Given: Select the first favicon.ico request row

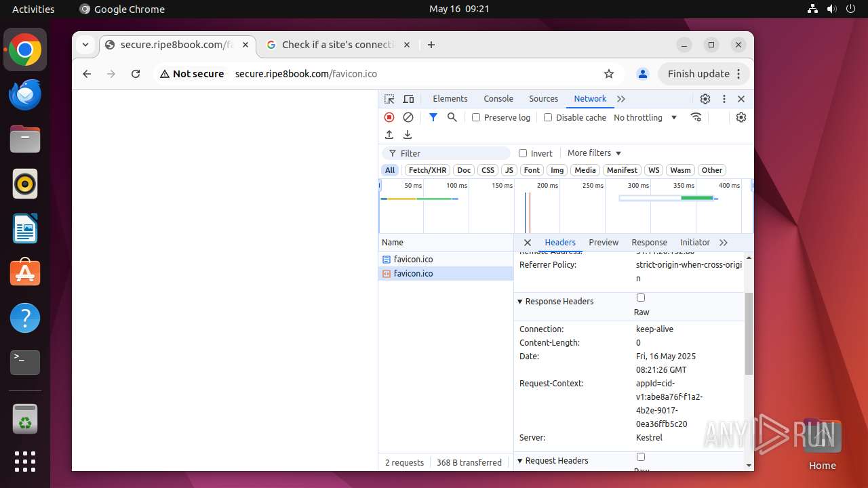Looking at the screenshot, I should pos(446,260).
